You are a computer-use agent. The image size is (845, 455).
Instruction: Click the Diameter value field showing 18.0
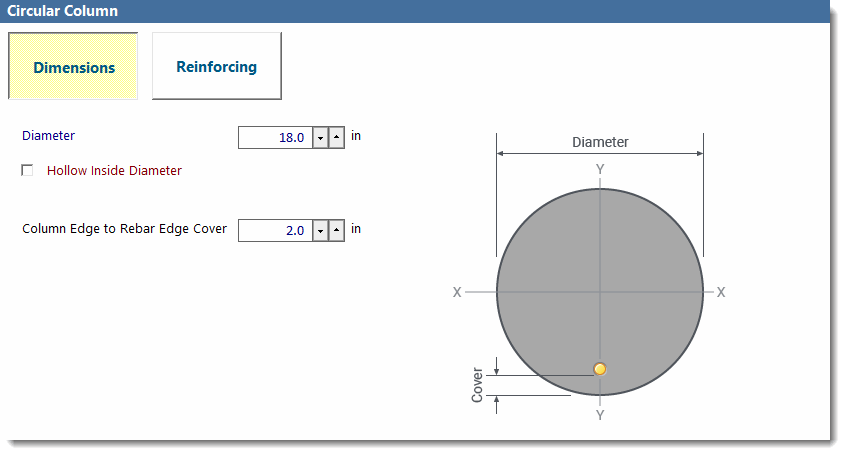pos(275,138)
